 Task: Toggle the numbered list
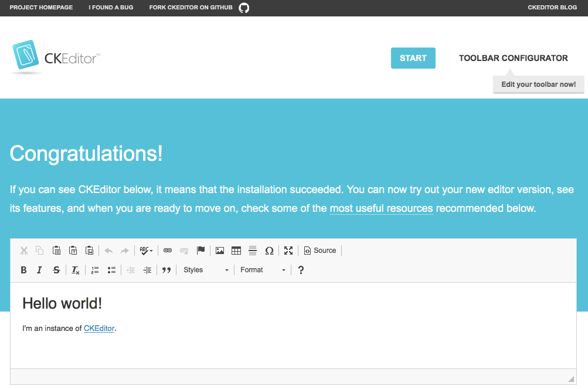tap(94, 269)
